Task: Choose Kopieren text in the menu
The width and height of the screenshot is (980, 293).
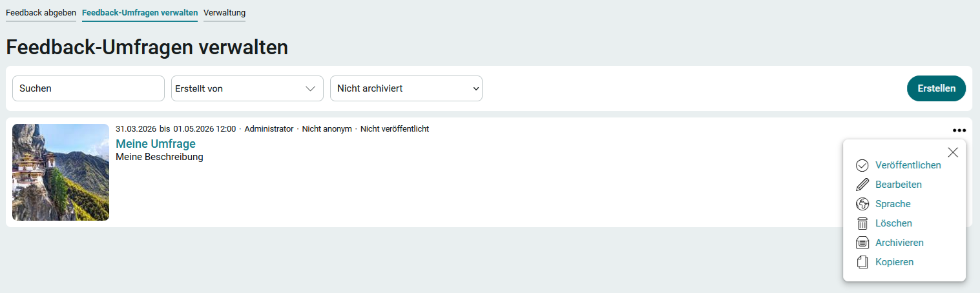Action: (x=894, y=262)
